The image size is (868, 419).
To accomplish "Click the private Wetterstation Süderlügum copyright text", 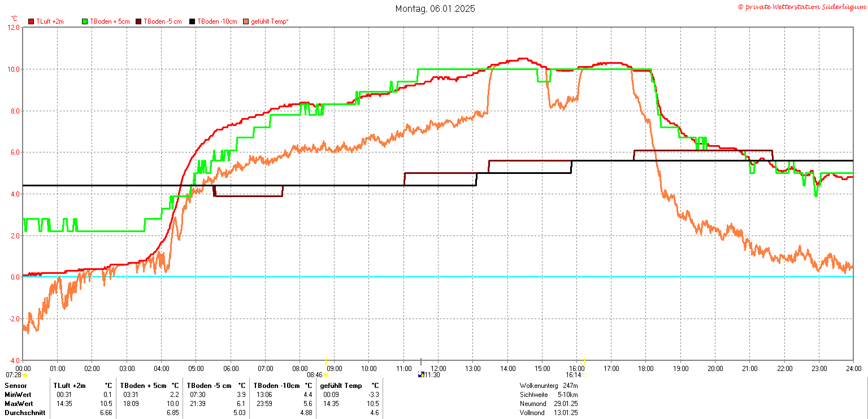I will pos(801,7).
